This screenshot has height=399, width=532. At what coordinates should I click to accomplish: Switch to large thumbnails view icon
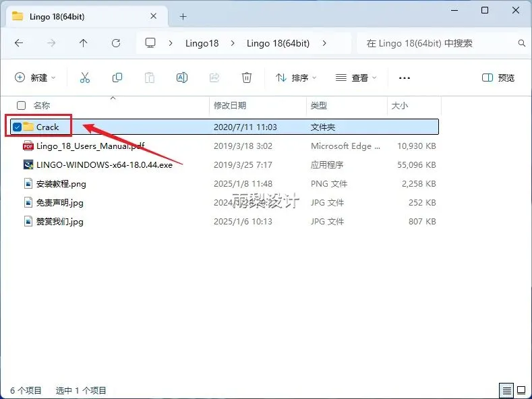[521, 390]
